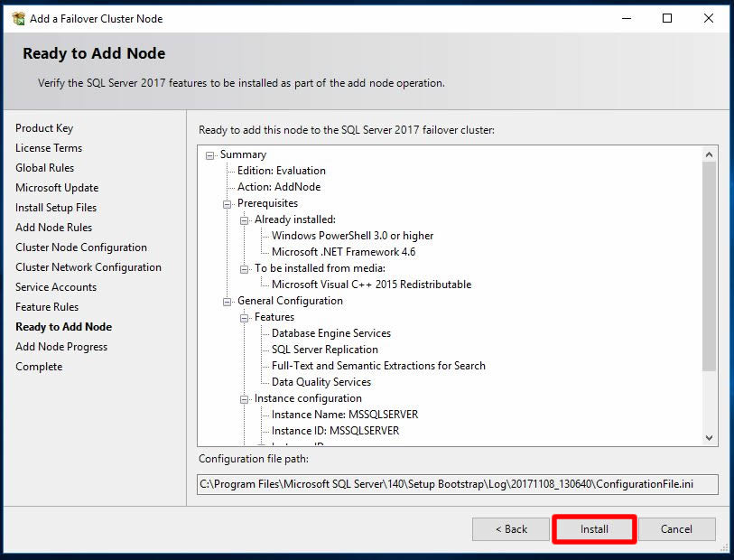The height and width of the screenshot is (560, 734).
Task: Click the Back button
Action: pyautogui.click(x=511, y=529)
